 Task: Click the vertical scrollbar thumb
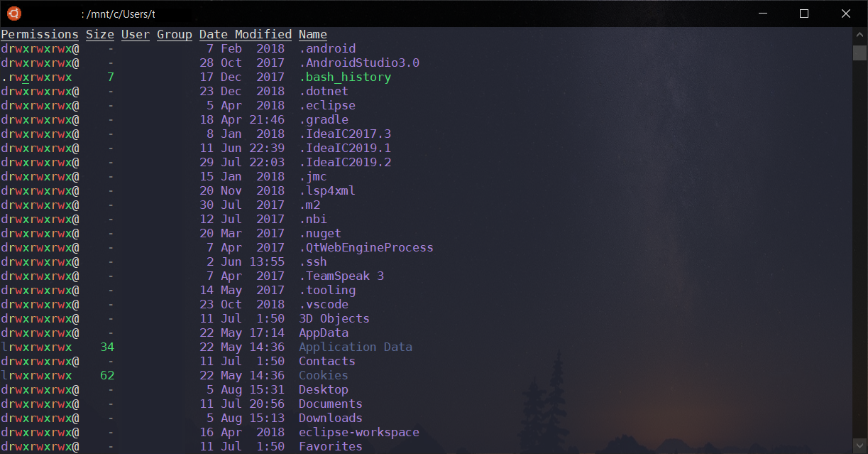859,53
